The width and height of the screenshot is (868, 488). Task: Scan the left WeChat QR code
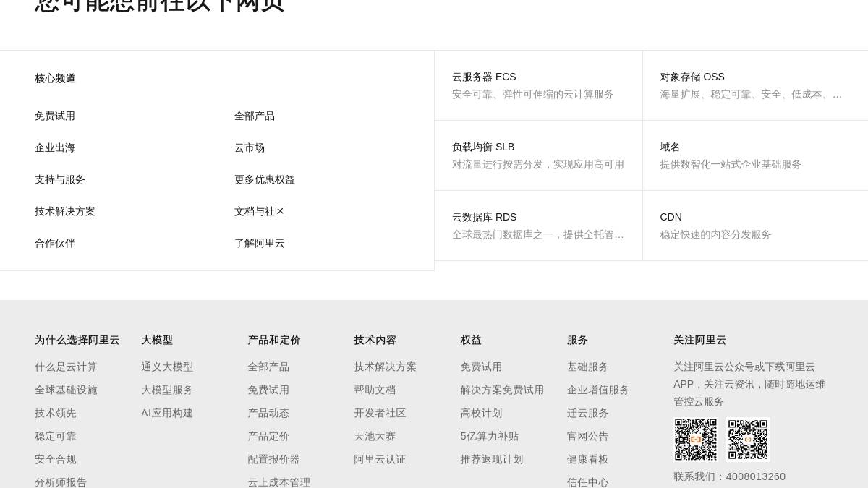[696, 439]
